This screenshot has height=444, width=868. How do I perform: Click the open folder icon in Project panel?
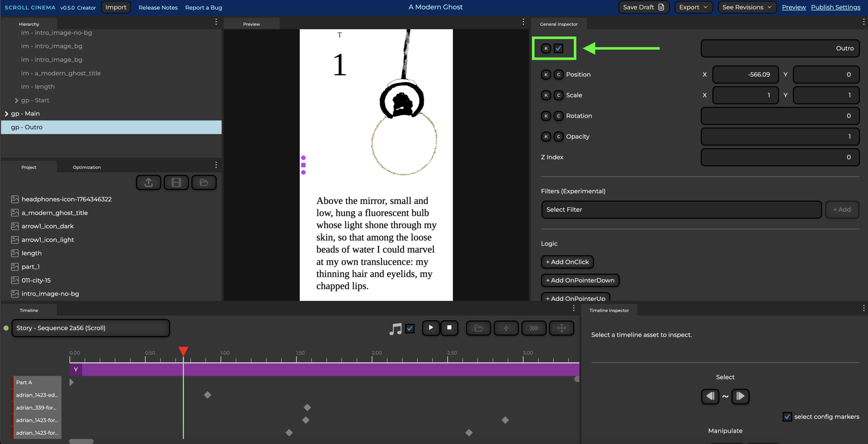click(x=204, y=182)
